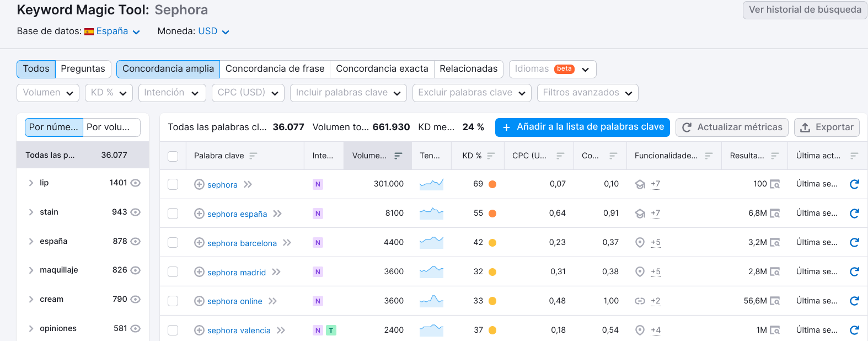Viewport: 868px width, 341px height.
Task: Toggle eye icon for maquillaje group
Action: click(x=135, y=270)
